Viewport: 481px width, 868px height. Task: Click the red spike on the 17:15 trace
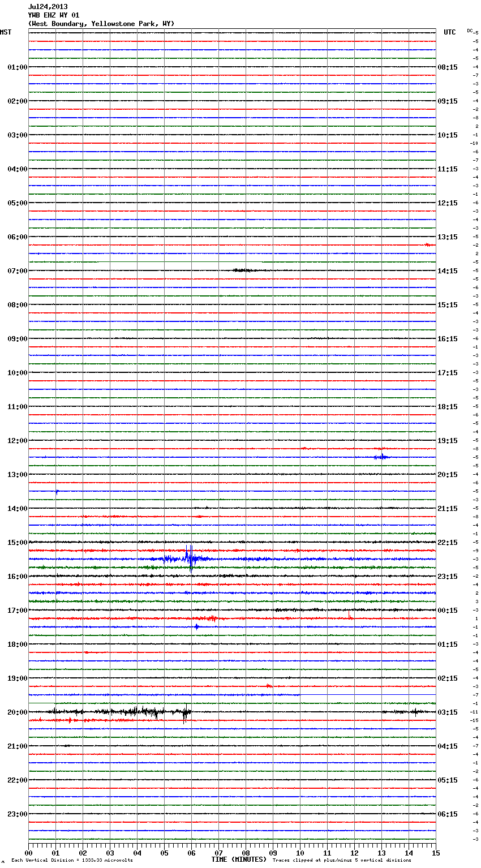pyautogui.click(x=350, y=616)
